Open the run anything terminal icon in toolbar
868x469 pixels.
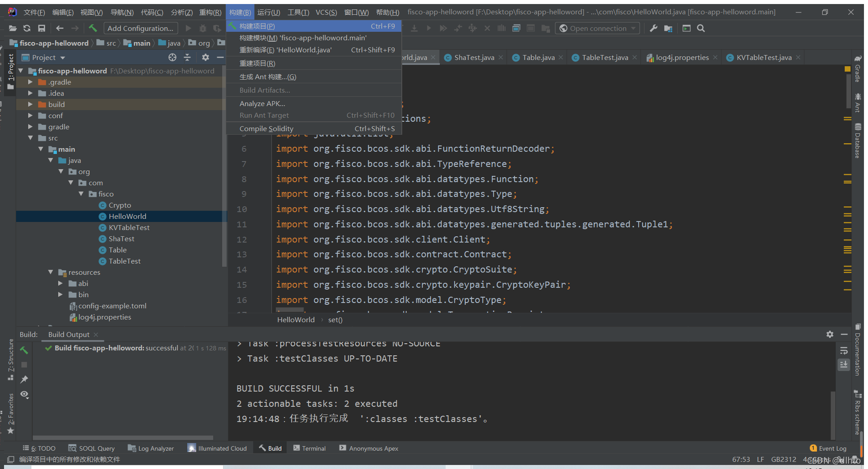(686, 28)
